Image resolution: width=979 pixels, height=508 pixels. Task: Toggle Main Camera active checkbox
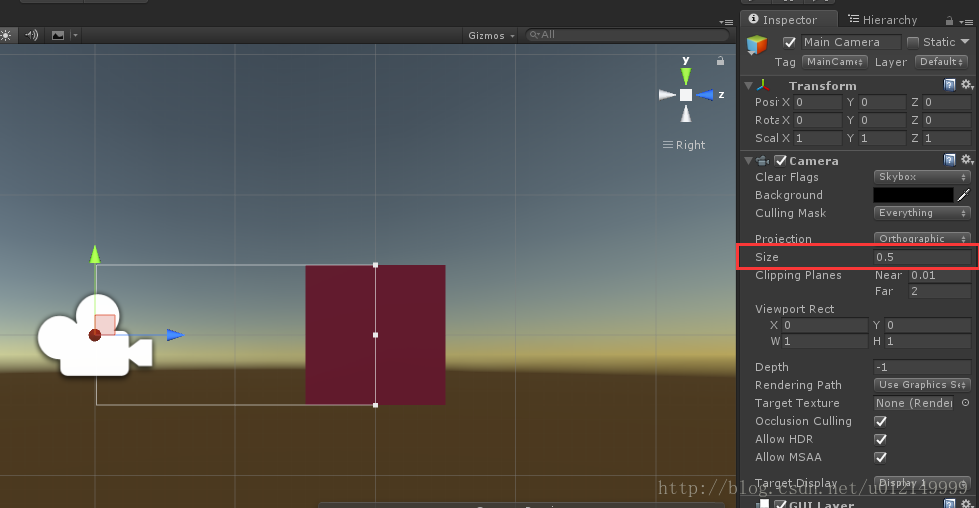[x=789, y=42]
